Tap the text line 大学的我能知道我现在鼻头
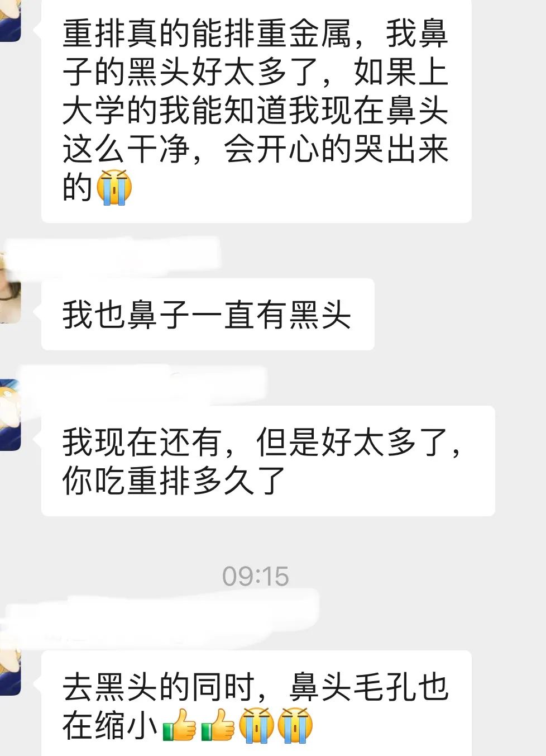 [x=256, y=111]
